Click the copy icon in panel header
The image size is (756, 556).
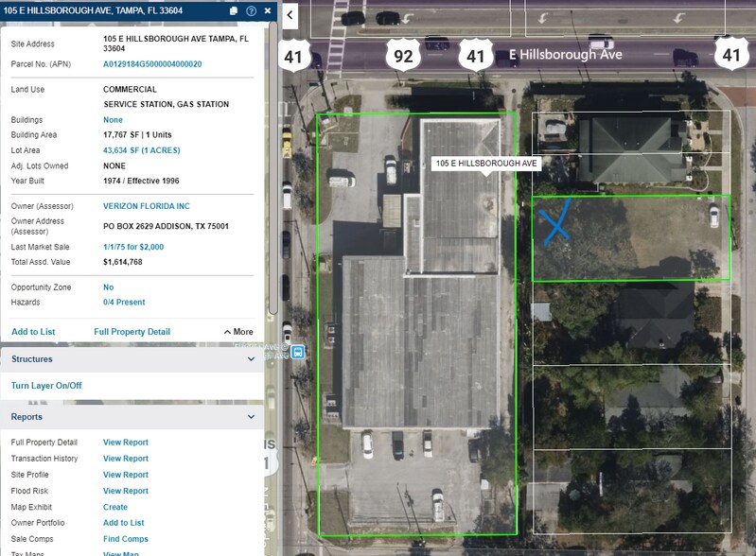[234, 11]
